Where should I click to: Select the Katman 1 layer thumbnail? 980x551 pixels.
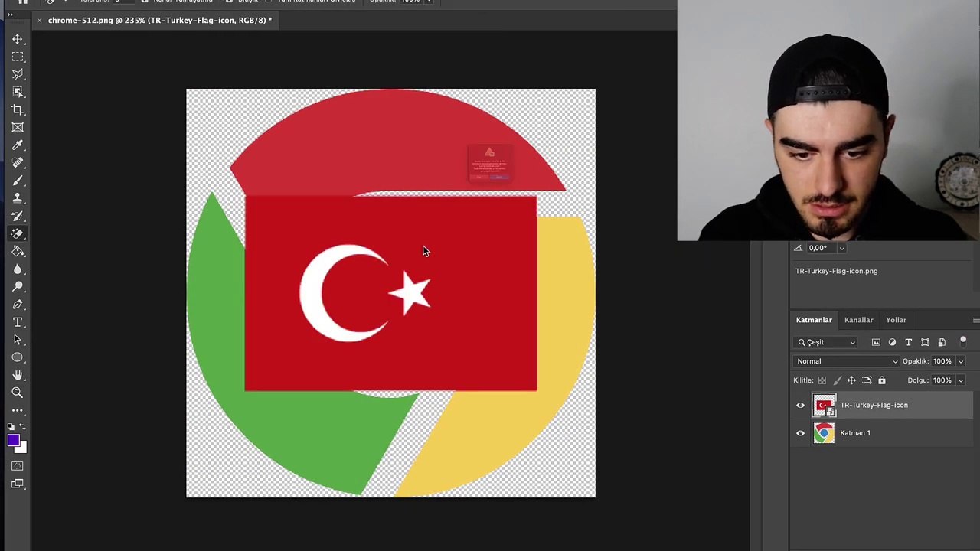(824, 433)
